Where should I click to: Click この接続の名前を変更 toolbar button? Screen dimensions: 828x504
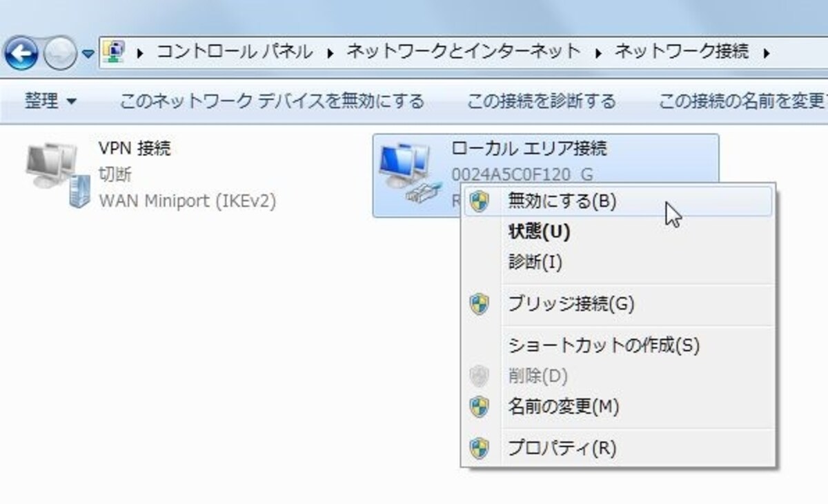pos(742,102)
